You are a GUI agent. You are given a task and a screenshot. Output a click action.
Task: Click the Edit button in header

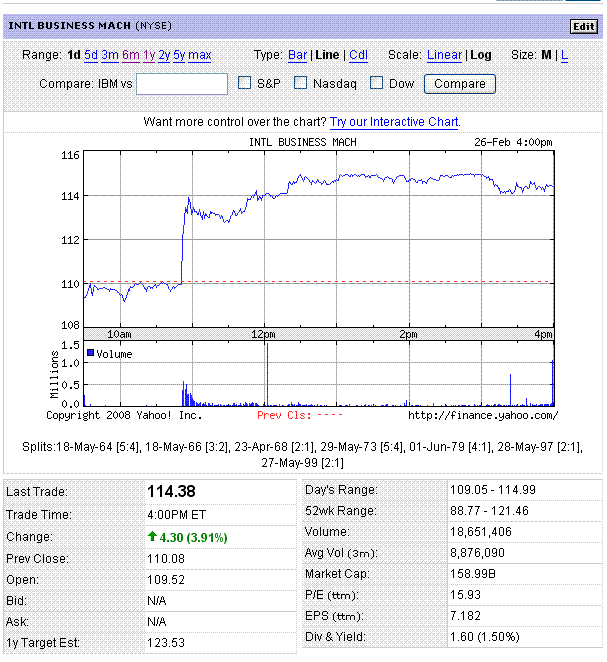pos(584,27)
